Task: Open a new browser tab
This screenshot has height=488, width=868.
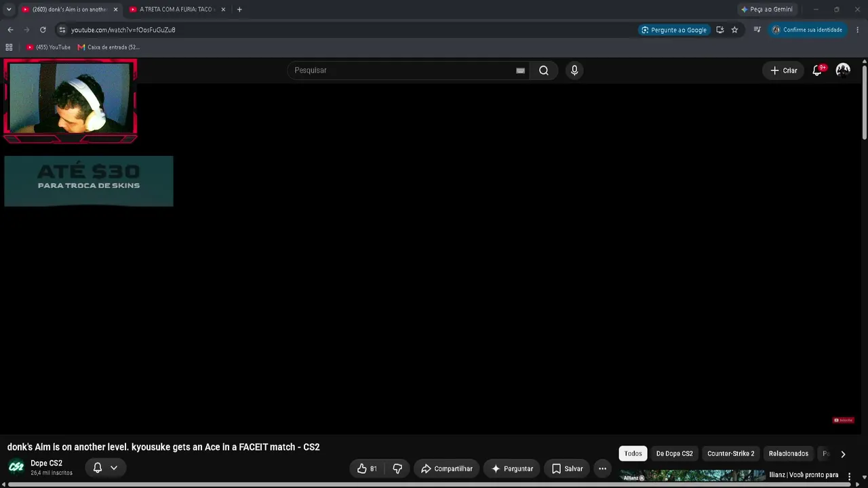Action: pos(239,9)
